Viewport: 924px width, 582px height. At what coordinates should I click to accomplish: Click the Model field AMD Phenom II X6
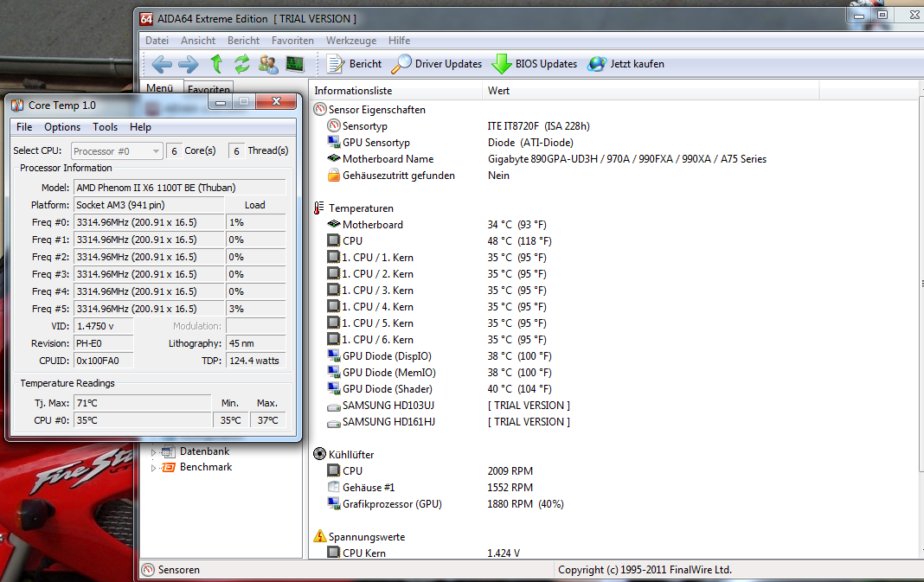(180, 188)
